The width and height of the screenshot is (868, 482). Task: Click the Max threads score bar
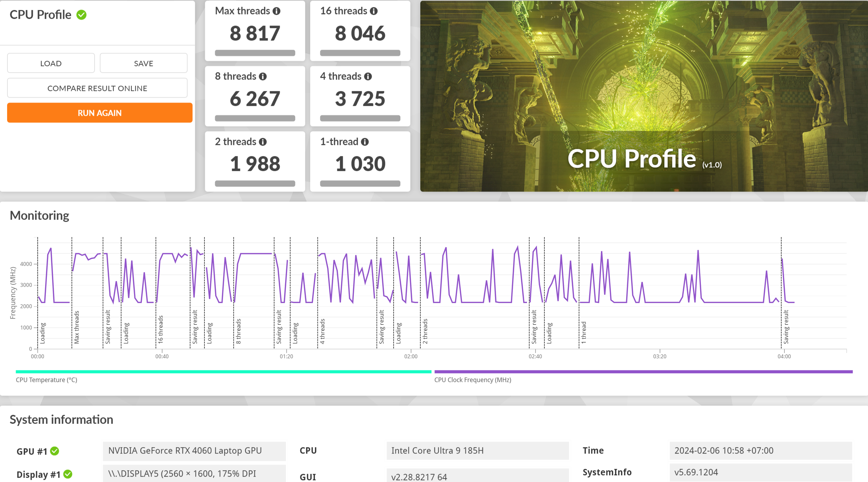pyautogui.click(x=255, y=53)
